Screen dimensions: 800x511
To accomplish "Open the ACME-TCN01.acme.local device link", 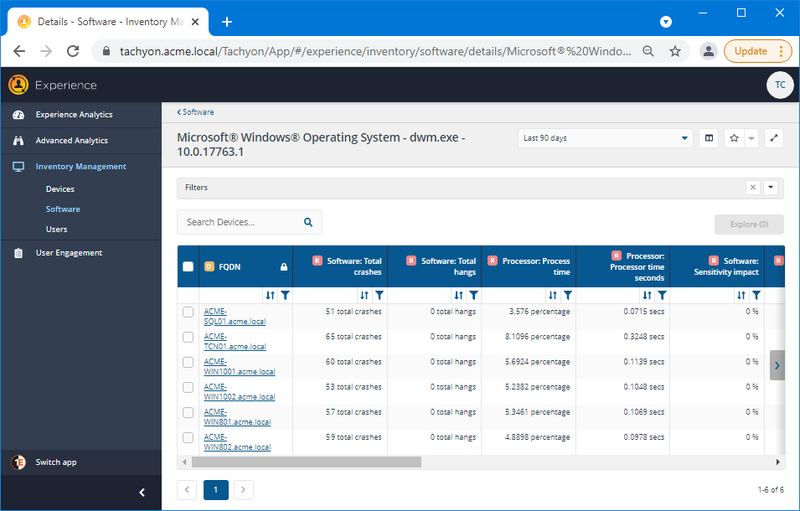I will tap(235, 342).
